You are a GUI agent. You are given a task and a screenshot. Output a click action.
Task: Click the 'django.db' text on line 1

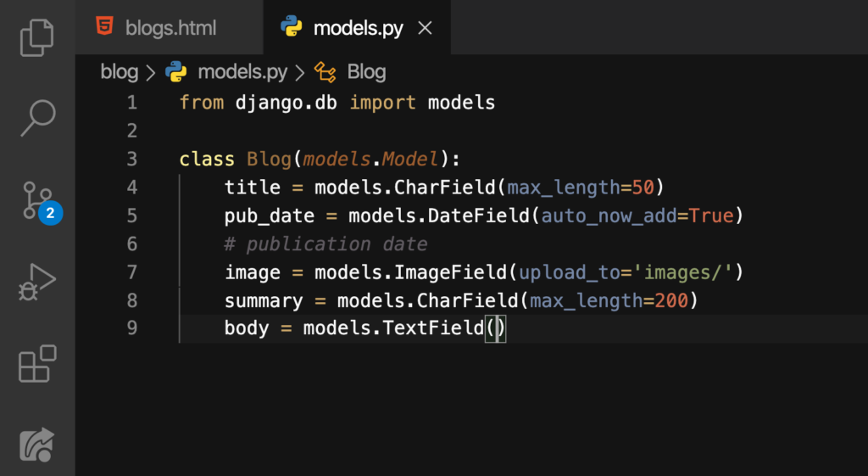[287, 103]
